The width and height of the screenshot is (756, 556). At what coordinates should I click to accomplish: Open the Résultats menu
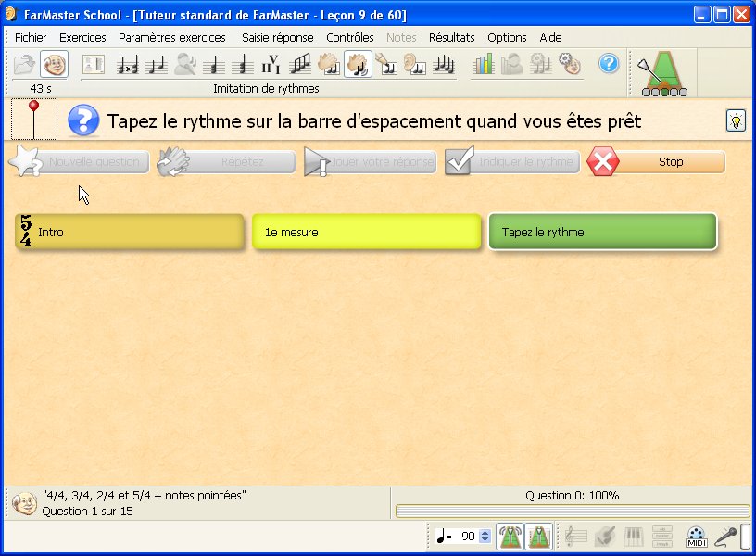point(451,38)
